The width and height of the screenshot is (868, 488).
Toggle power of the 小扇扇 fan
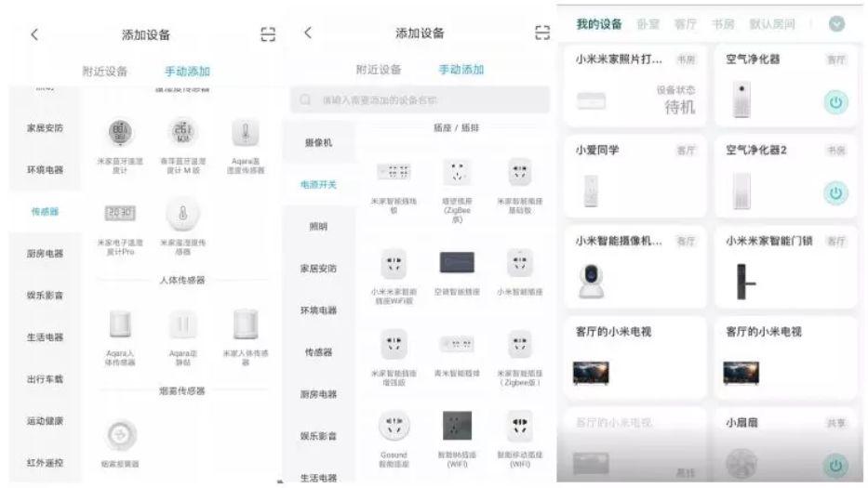click(x=835, y=466)
